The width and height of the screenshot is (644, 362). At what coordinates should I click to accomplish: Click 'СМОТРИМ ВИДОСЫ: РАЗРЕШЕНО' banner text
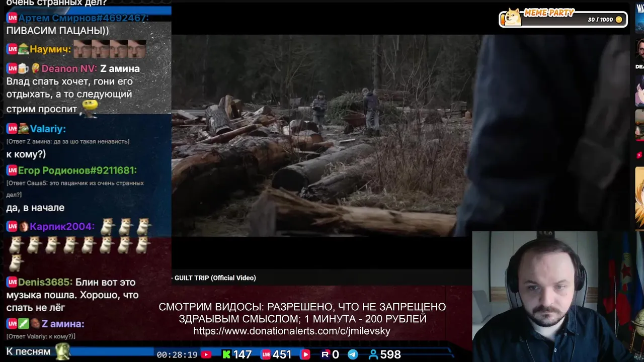tap(302, 307)
